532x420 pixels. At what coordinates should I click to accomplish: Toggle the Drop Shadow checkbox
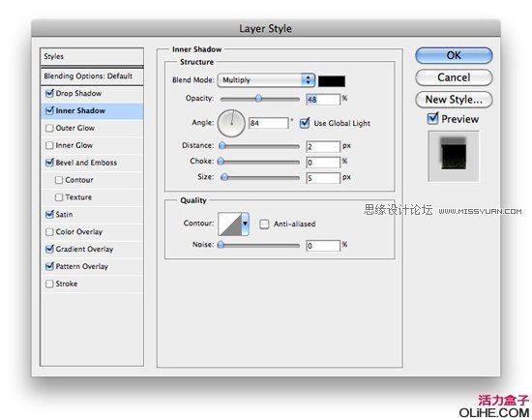coord(49,93)
